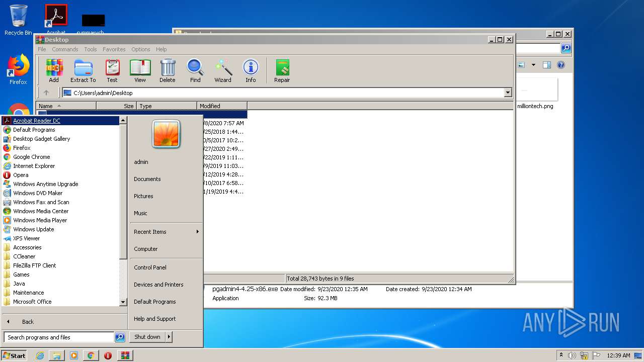This screenshot has height=362, width=644.
Task: Open the Favorites menu
Action: point(114,49)
